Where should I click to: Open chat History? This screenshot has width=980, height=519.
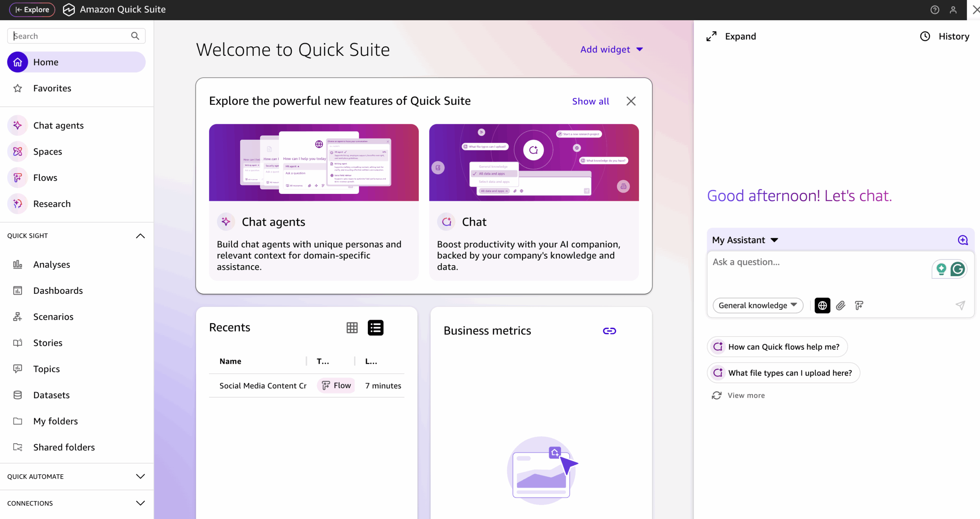click(944, 36)
